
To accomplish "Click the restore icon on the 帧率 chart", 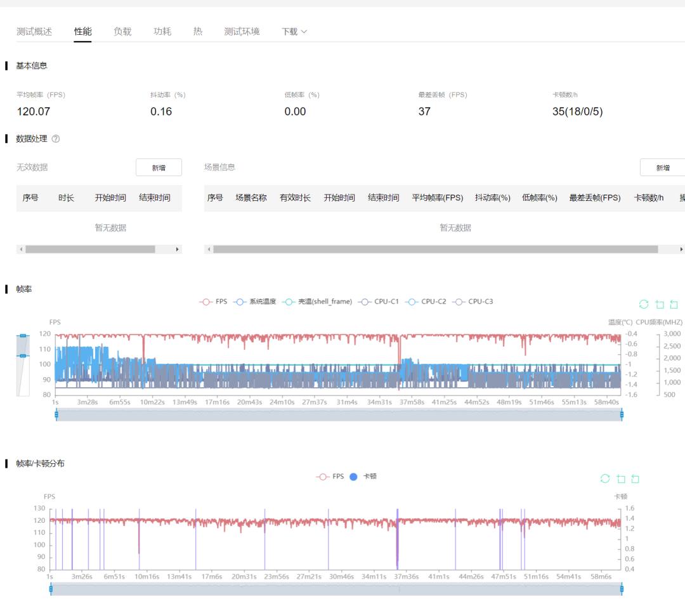I will 644,304.
